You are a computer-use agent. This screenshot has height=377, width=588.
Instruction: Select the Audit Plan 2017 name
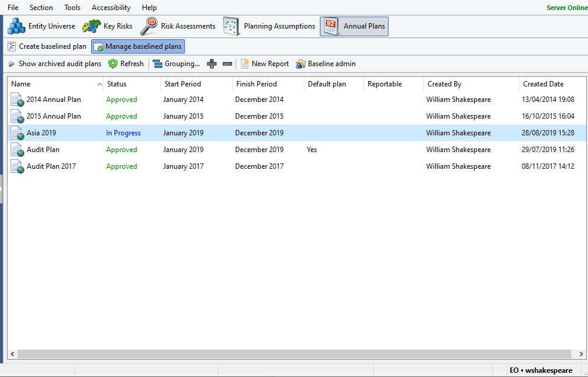(51, 166)
